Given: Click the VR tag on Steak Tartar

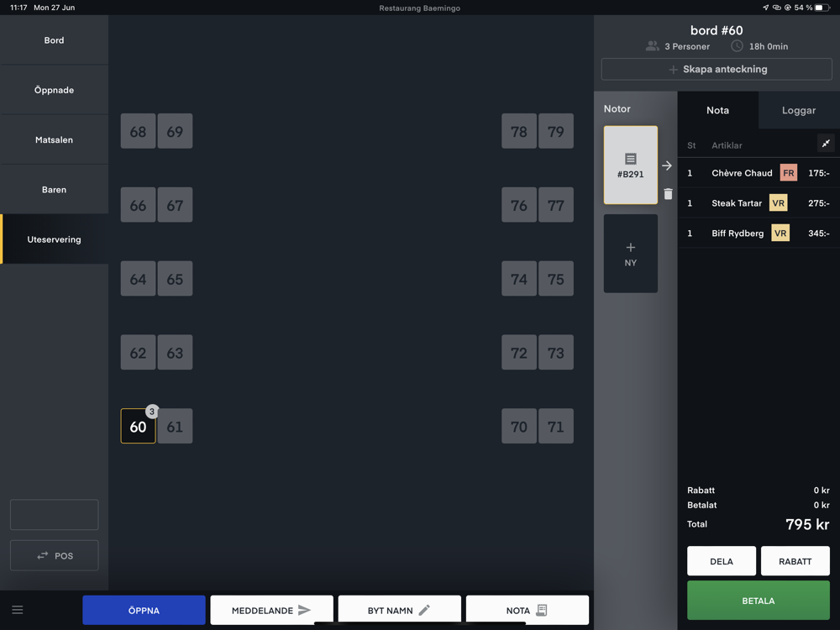Looking at the screenshot, I should point(778,203).
